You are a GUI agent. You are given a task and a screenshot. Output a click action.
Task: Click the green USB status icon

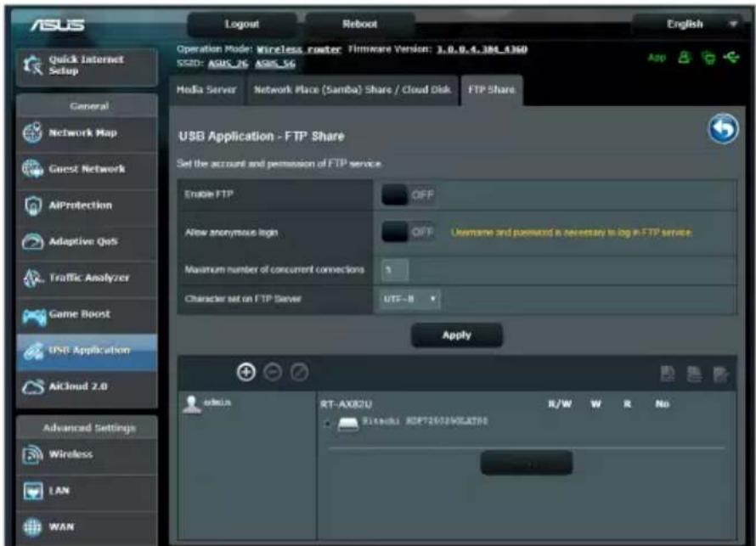pos(731,58)
